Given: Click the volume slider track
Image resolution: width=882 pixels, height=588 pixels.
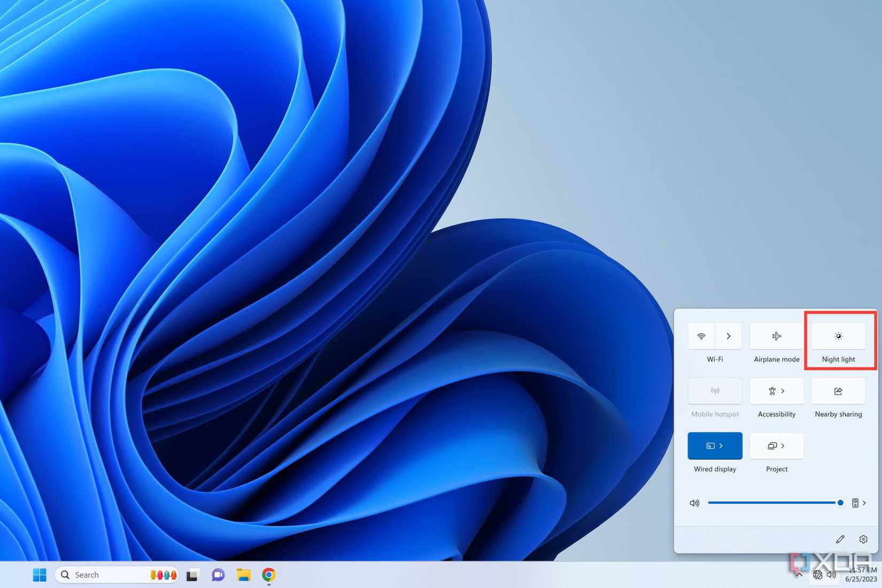Looking at the screenshot, I should pyautogui.click(x=774, y=502).
